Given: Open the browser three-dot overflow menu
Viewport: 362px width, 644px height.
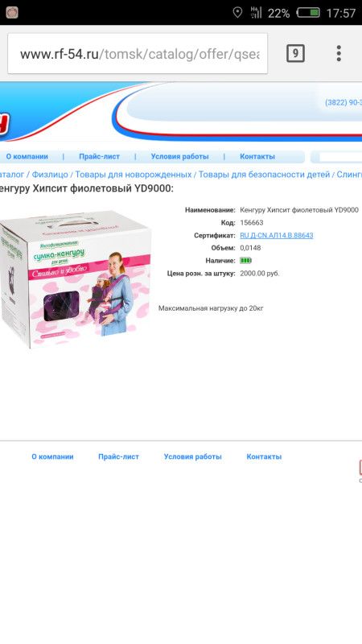Looking at the screenshot, I should 339,53.
